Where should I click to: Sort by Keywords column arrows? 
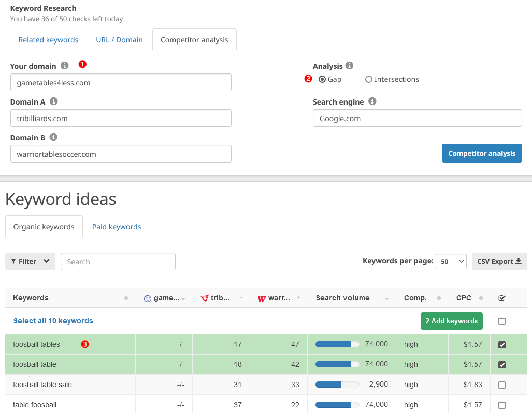(x=126, y=298)
